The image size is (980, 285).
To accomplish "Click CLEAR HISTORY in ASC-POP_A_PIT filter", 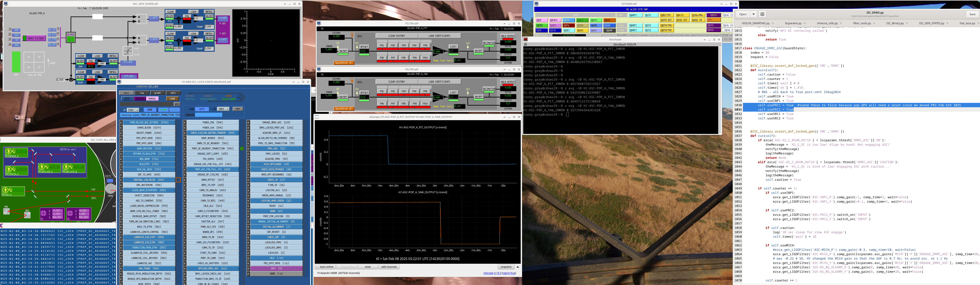I will pyautogui.click(x=396, y=36).
